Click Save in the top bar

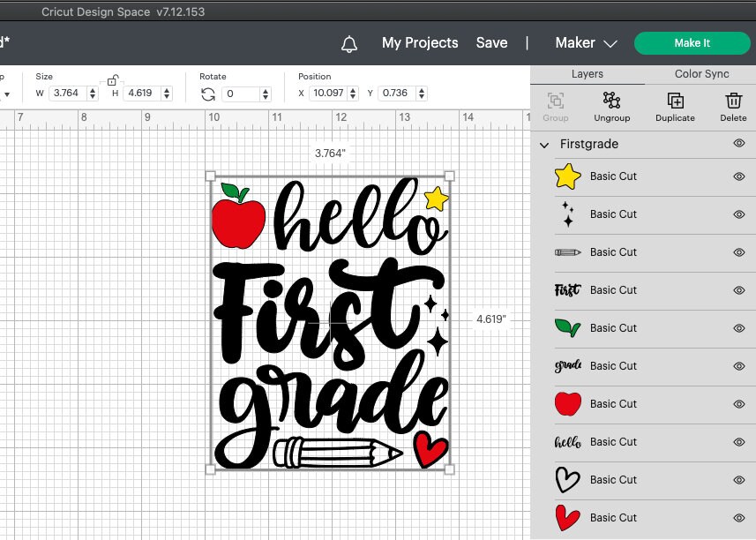(491, 42)
